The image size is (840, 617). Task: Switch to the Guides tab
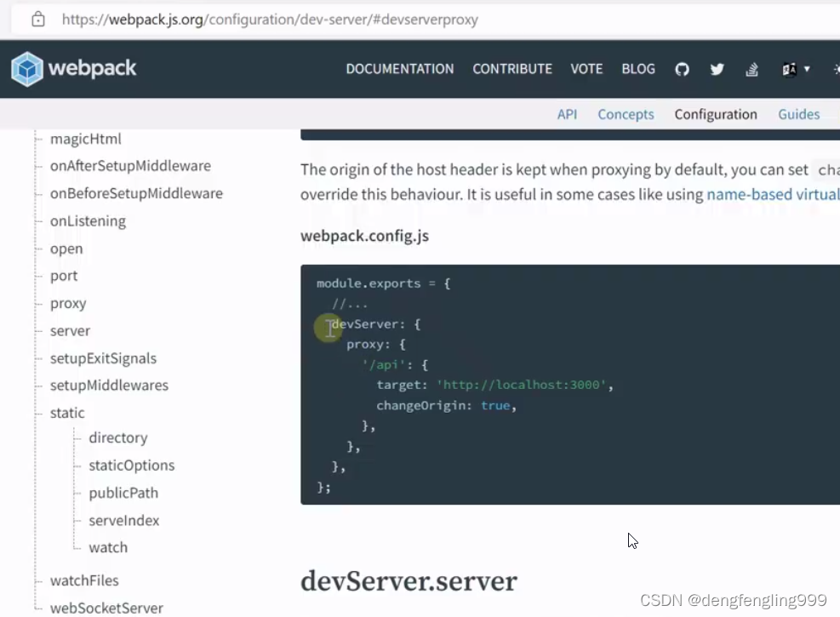click(799, 114)
